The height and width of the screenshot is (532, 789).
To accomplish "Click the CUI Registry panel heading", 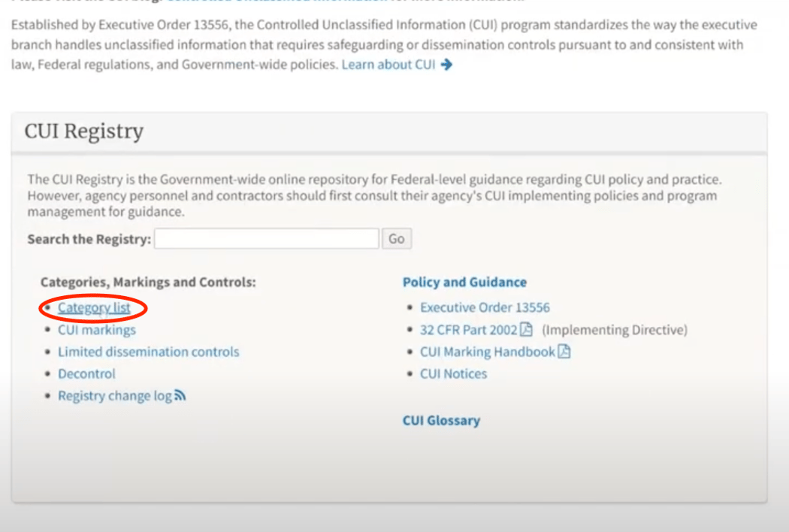I will [84, 131].
